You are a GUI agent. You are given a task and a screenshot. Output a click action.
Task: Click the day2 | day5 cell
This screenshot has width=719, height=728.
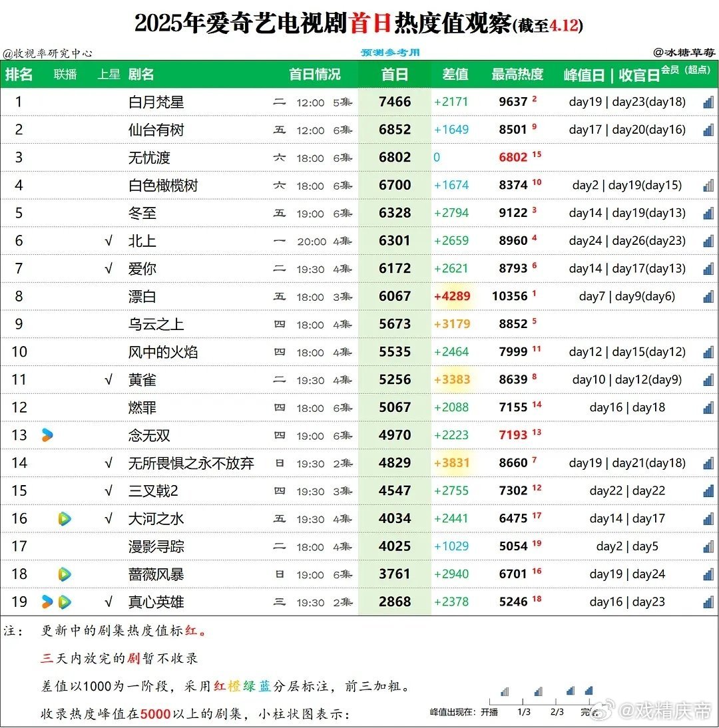pyautogui.click(x=627, y=546)
